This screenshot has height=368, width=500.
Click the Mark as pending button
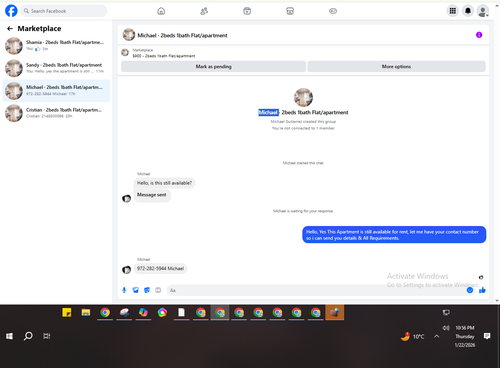213,66
